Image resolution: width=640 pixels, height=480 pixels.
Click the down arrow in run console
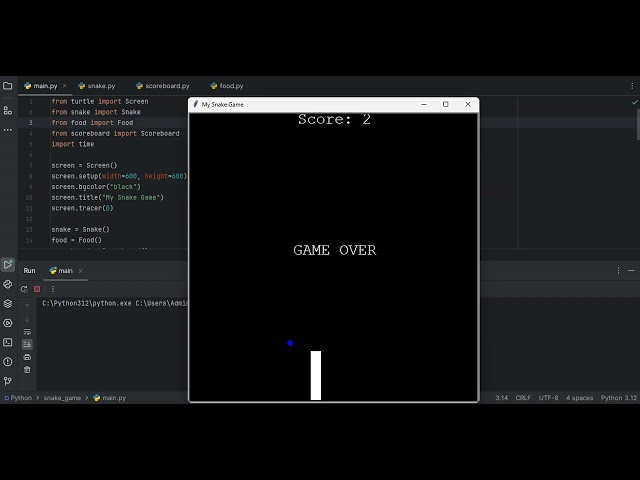(27, 319)
